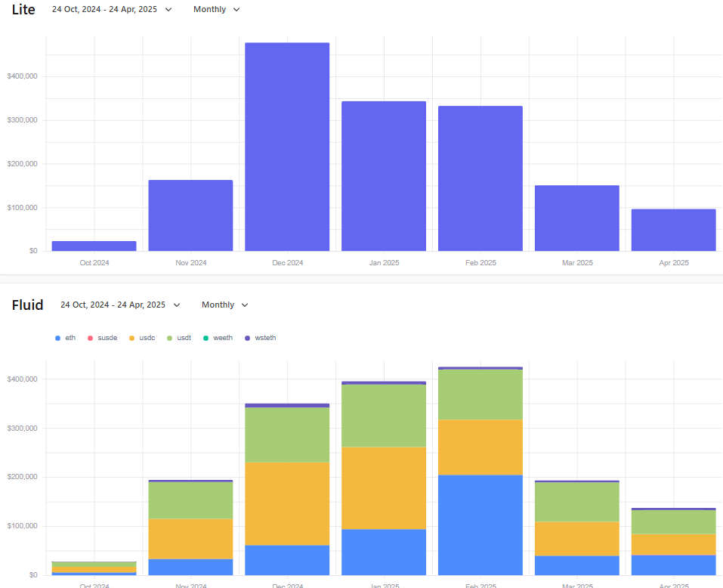The width and height of the screenshot is (723, 588).
Task: Open the Lite date range dropdown
Action: 112,9
